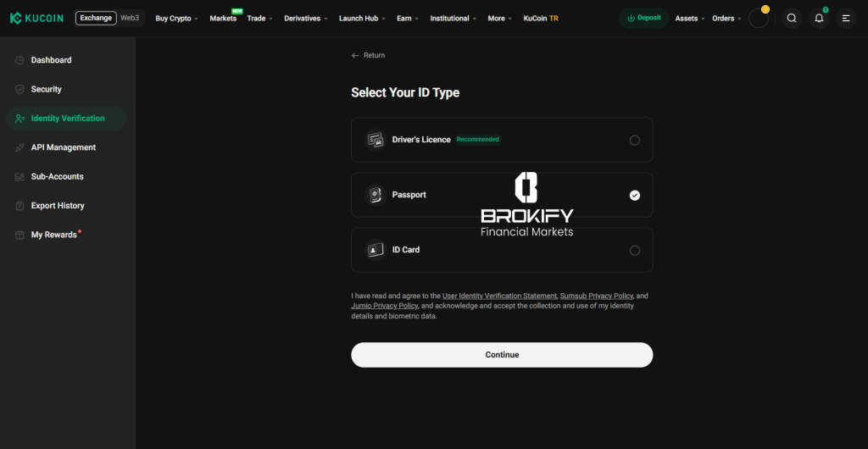Click the ID Card label text
This screenshot has width=868, height=449.
tap(406, 250)
